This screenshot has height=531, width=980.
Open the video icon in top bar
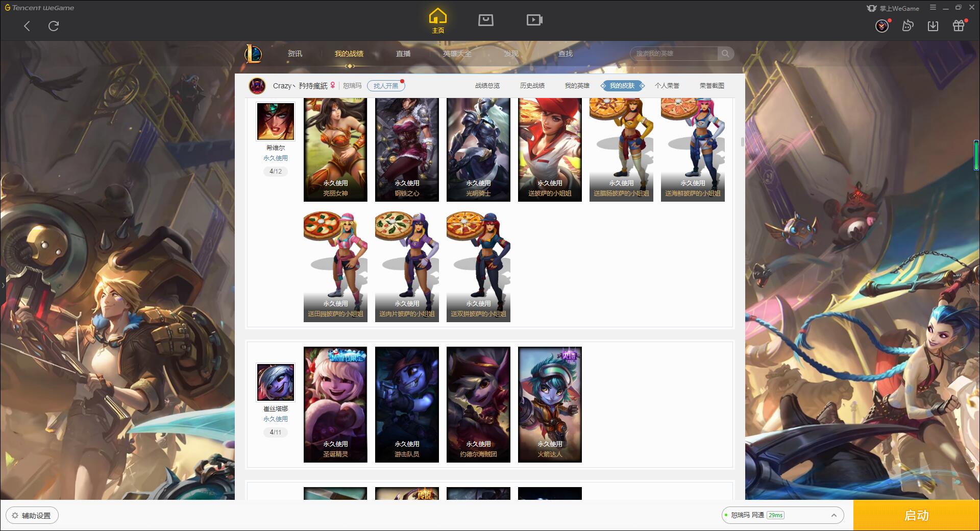pyautogui.click(x=534, y=20)
